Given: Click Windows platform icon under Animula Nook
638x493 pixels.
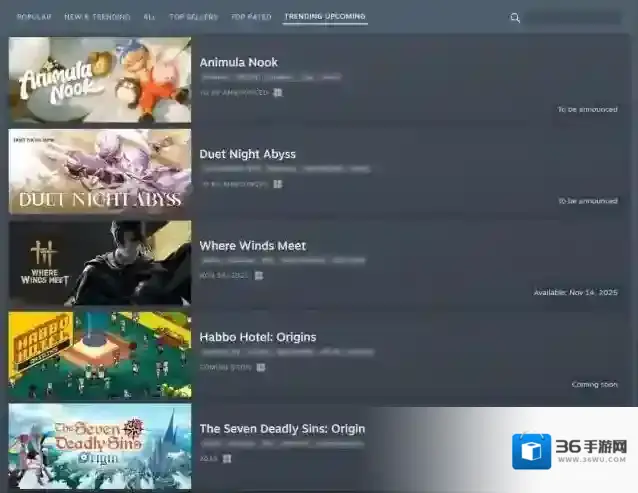Looking at the screenshot, I should click(x=277, y=92).
